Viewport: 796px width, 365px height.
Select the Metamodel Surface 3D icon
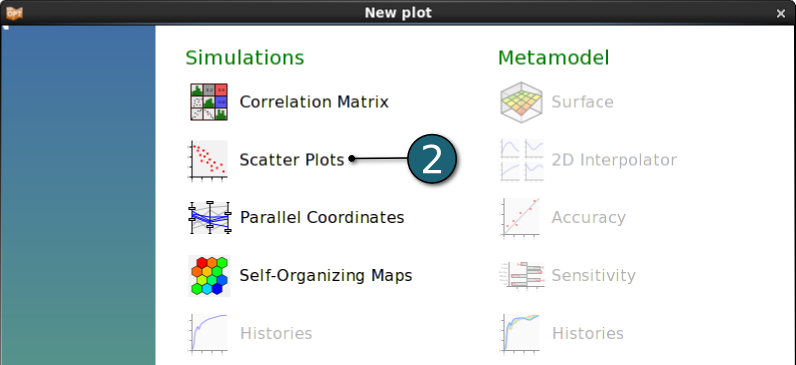tap(521, 102)
